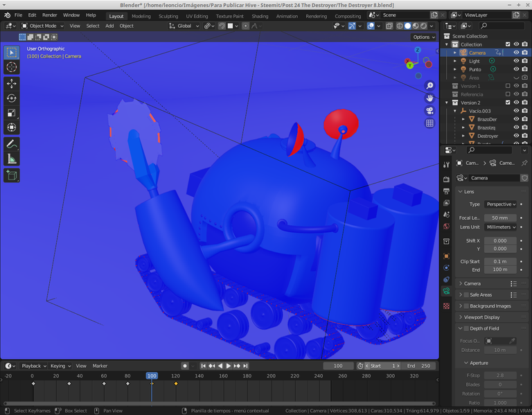
Task: Open the Tool properties tab
Action: pos(447,165)
